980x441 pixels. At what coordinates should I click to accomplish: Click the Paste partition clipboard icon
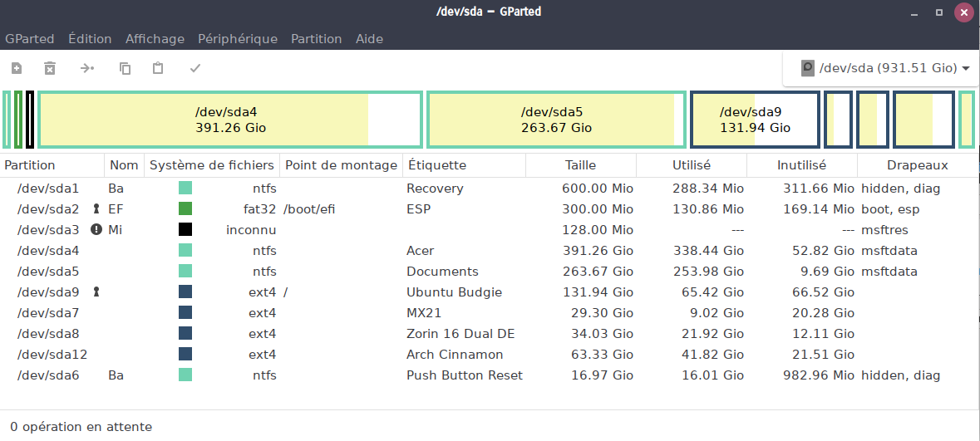[x=158, y=68]
